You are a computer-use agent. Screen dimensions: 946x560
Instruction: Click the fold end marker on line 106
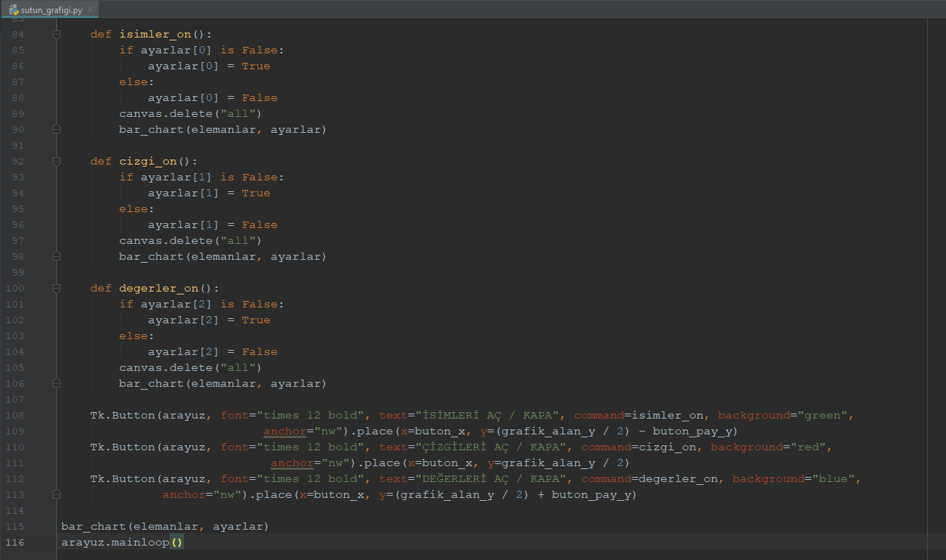tap(57, 384)
